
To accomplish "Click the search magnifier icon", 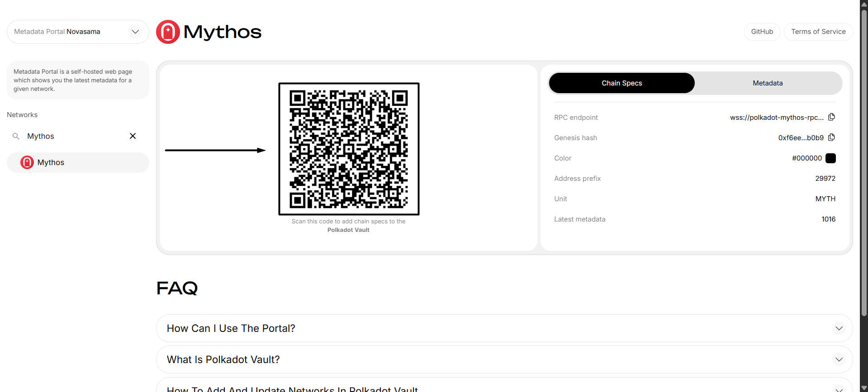I will 16,136.
